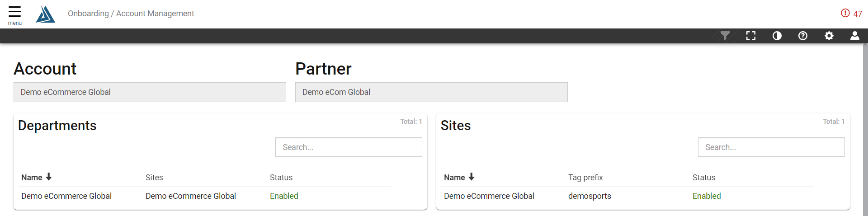
Task: Click the Departments search field
Action: tap(349, 147)
